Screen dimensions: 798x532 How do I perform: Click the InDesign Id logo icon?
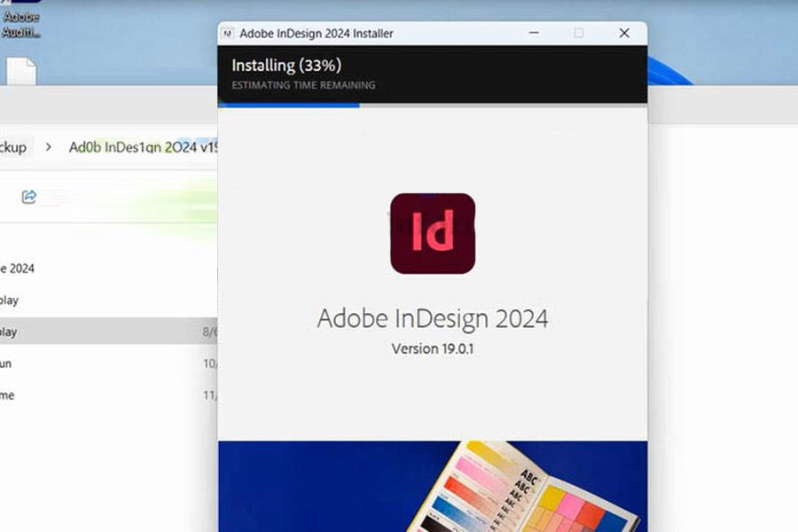click(433, 233)
